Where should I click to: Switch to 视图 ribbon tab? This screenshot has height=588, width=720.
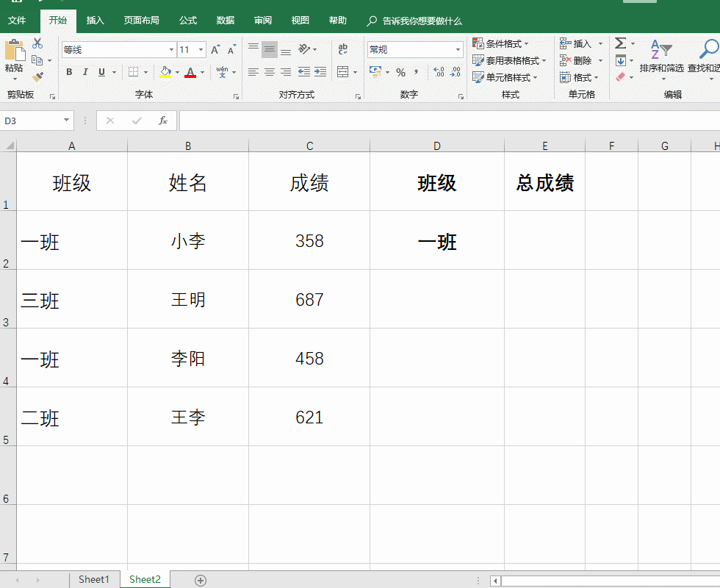[x=300, y=21]
